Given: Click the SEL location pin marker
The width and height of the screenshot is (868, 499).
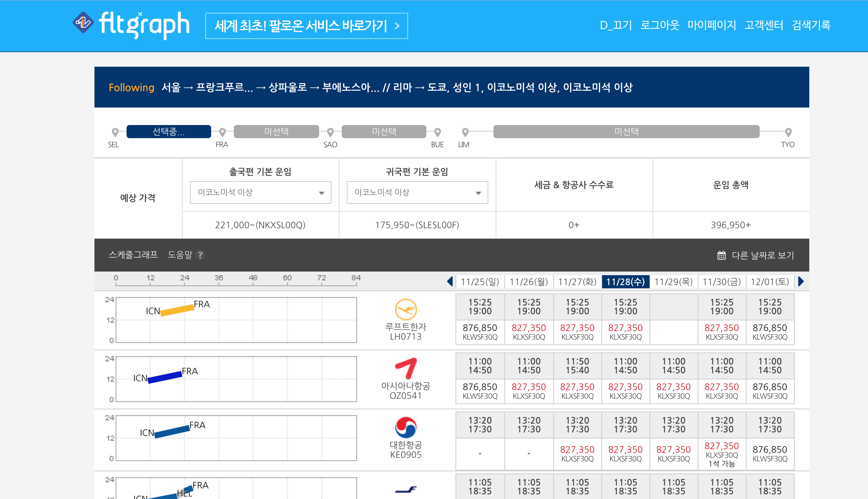Looking at the screenshot, I should [x=115, y=132].
